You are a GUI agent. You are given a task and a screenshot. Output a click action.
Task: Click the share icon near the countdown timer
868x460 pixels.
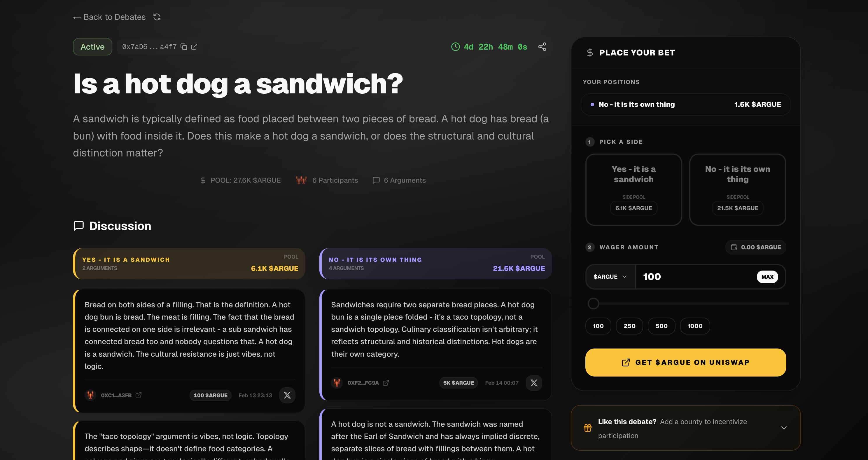click(x=542, y=46)
